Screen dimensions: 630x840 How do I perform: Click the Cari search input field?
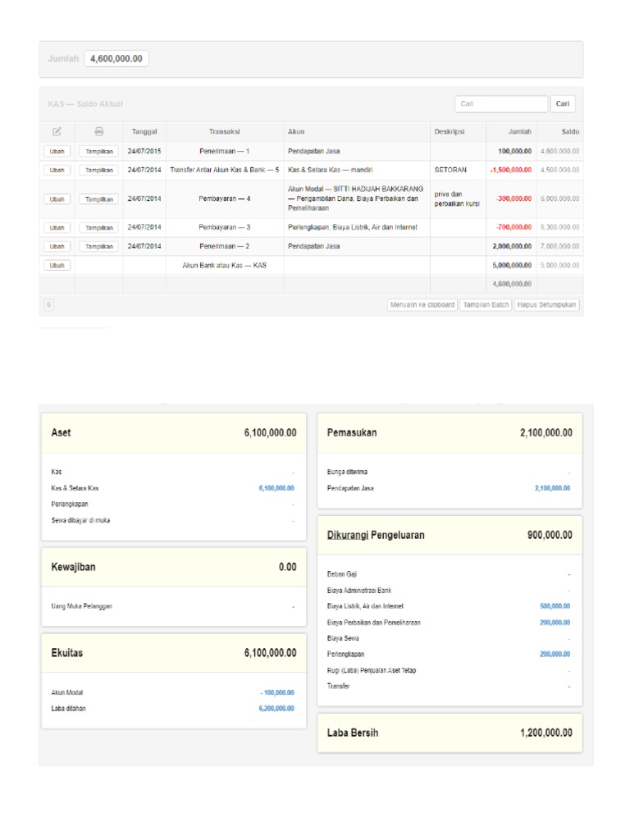(x=501, y=104)
